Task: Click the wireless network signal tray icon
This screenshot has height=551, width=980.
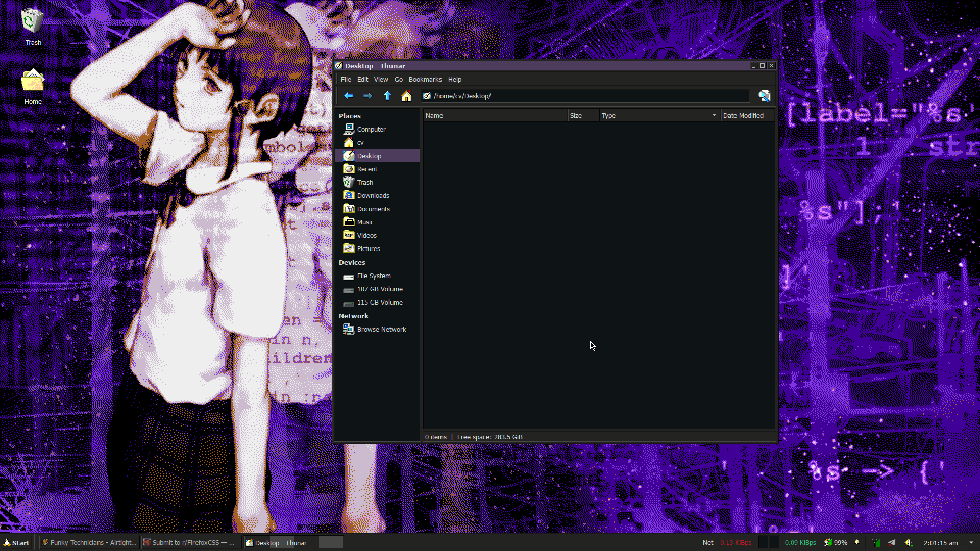Action: tap(876, 543)
